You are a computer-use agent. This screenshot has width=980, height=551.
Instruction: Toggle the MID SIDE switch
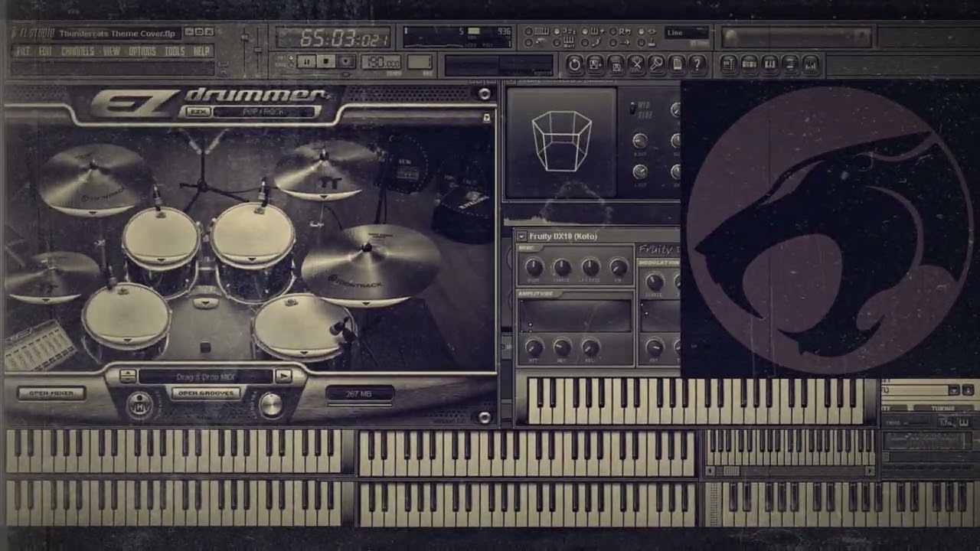click(632, 109)
